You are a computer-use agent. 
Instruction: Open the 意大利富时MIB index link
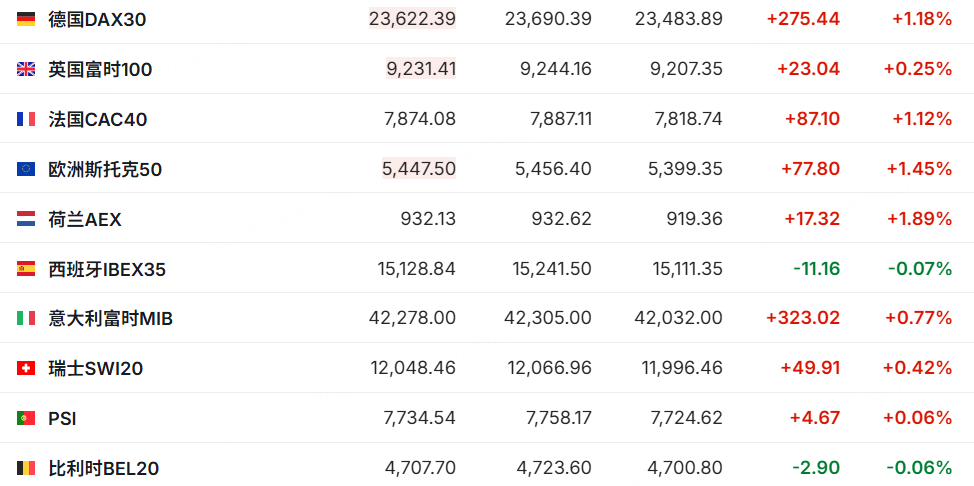click(x=111, y=319)
